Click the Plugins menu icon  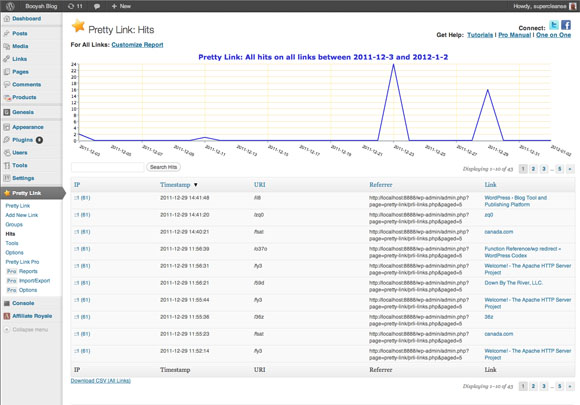pos(7,140)
